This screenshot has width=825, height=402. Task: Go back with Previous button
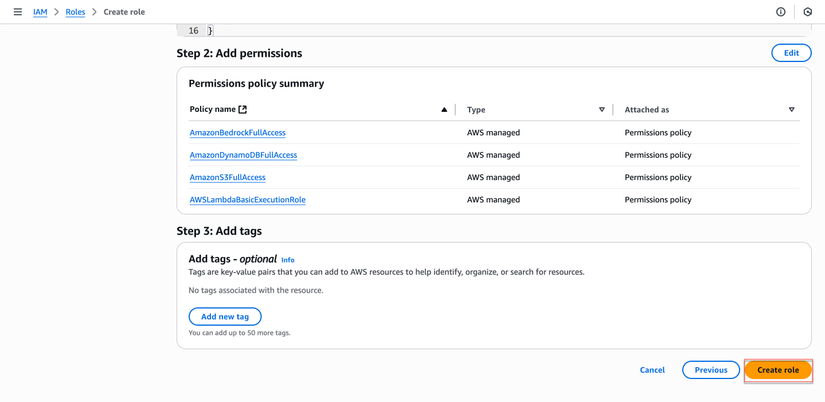point(711,370)
